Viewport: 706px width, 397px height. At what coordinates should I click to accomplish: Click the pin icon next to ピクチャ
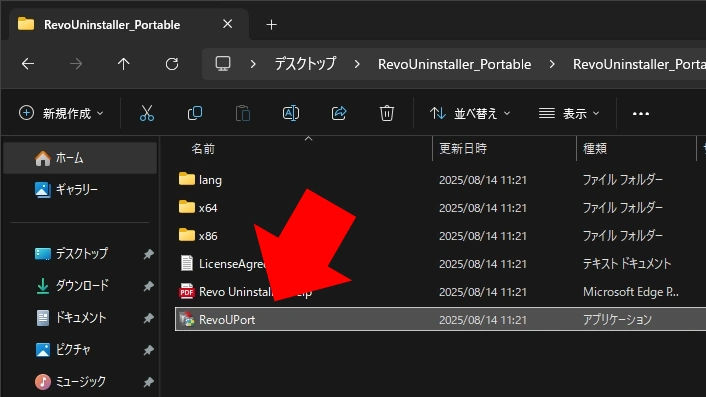(148, 350)
